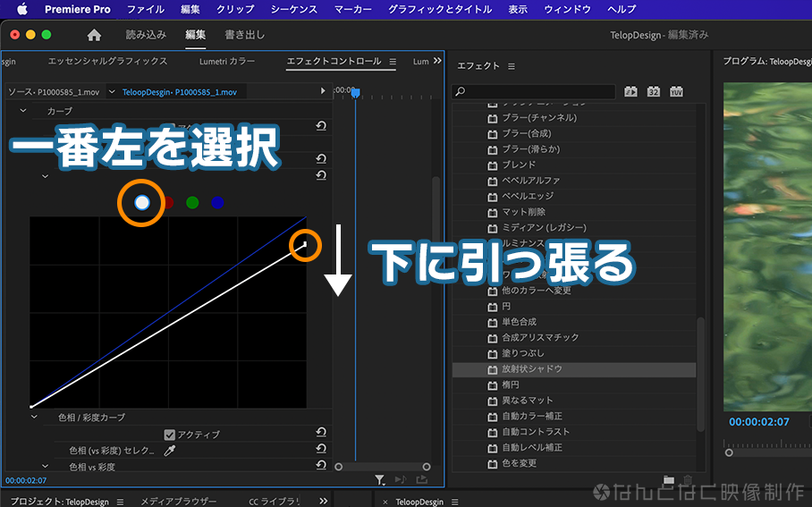This screenshot has height=507, width=812.
Task: Open the クリップ menu
Action: point(235,9)
